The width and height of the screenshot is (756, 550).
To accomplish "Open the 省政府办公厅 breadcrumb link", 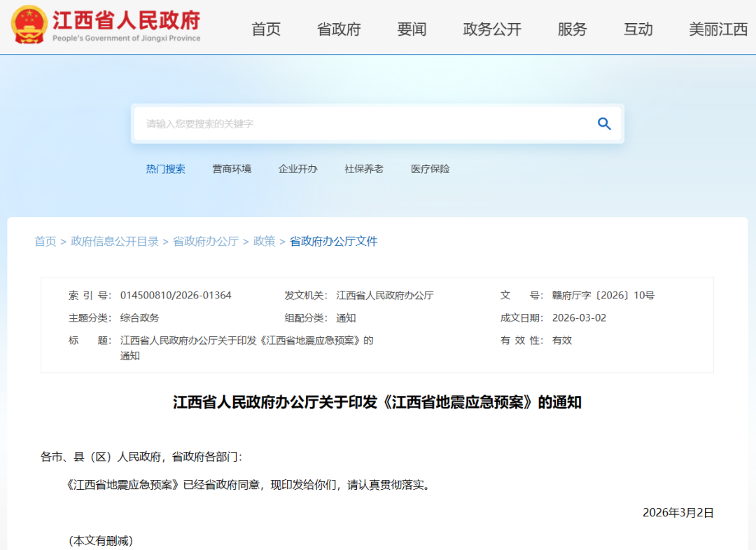I will pyautogui.click(x=206, y=241).
